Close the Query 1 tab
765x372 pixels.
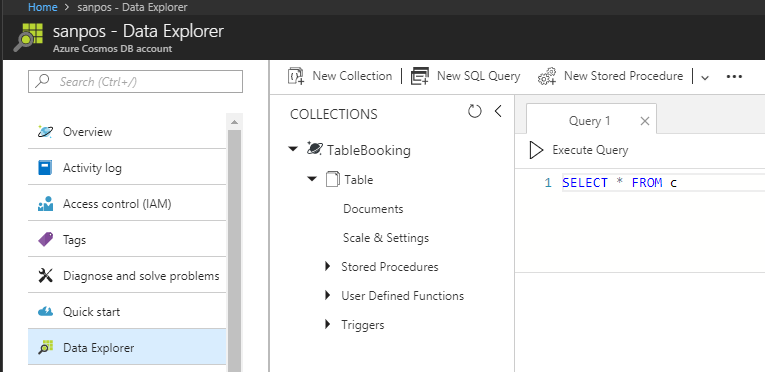(644, 121)
